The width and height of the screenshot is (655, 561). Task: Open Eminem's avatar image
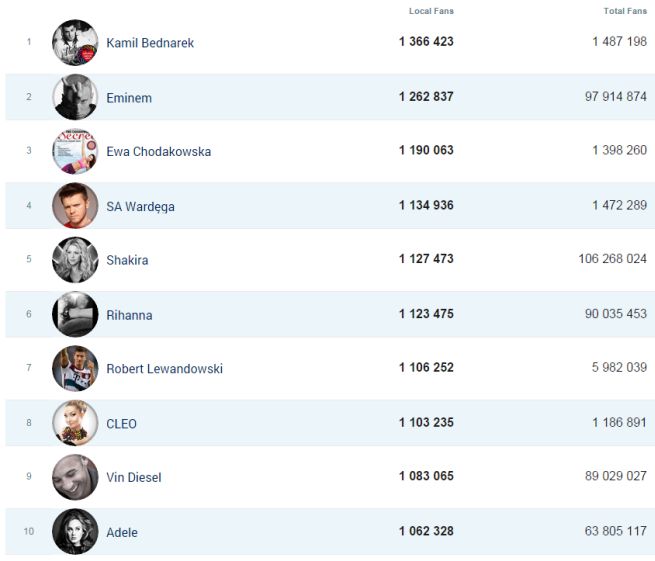75,97
